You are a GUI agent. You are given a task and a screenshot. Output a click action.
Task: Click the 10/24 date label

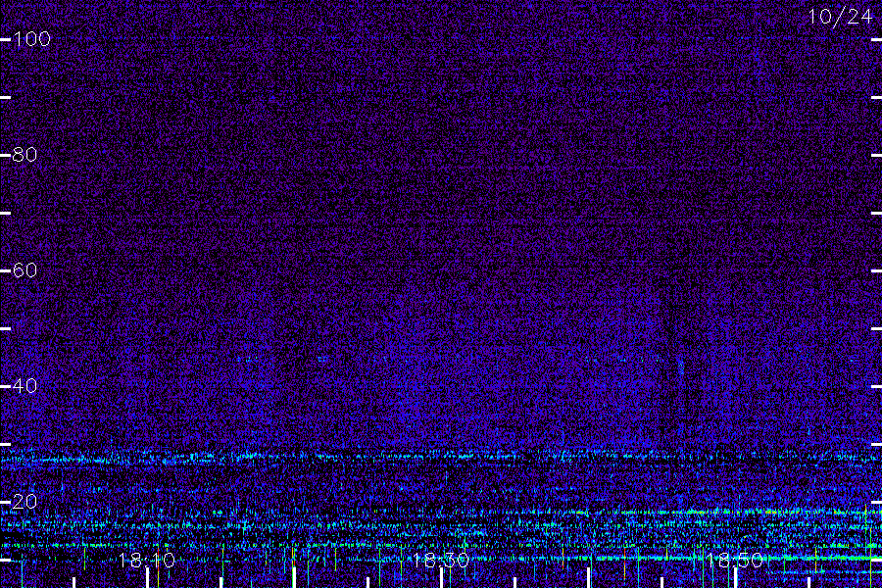tap(840, 17)
